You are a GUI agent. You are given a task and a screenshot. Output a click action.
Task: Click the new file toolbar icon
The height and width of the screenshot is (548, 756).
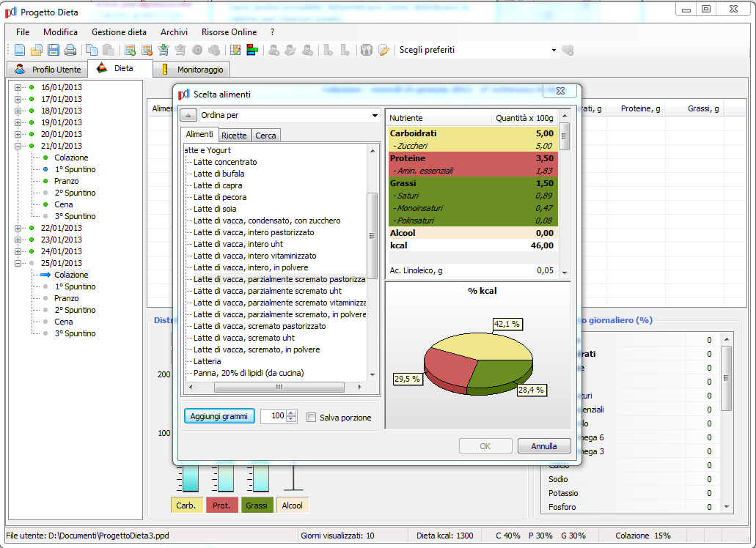20,51
